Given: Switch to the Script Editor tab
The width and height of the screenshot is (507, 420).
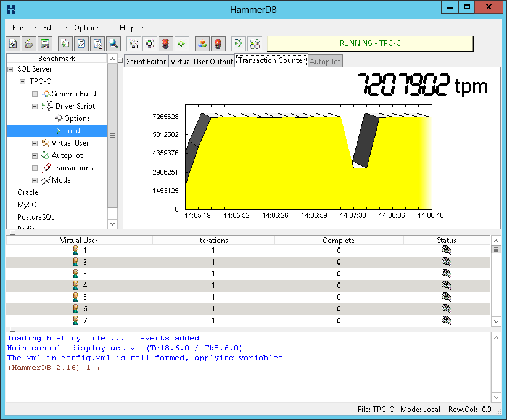Looking at the screenshot, I should (x=146, y=62).
